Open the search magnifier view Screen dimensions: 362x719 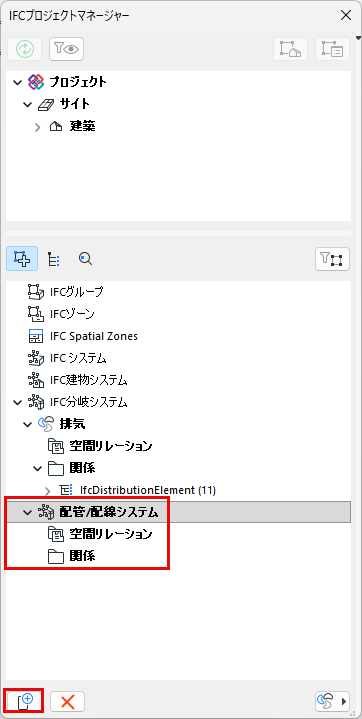click(x=85, y=259)
